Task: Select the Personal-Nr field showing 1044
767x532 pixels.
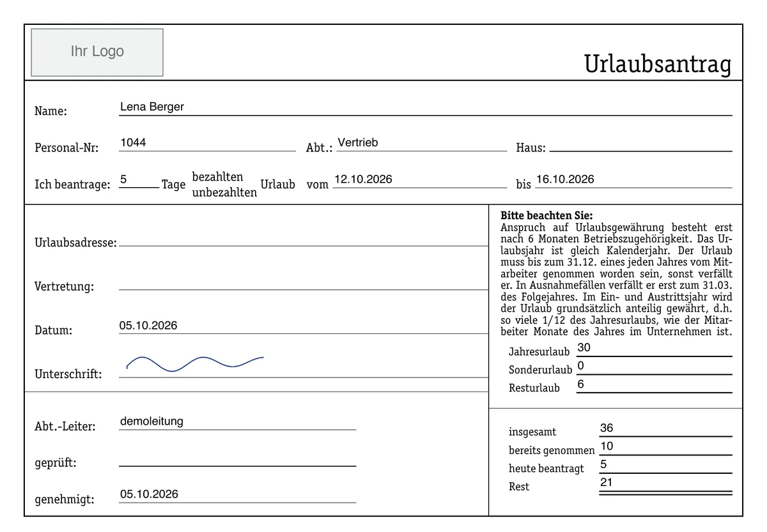Action: (207, 143)
